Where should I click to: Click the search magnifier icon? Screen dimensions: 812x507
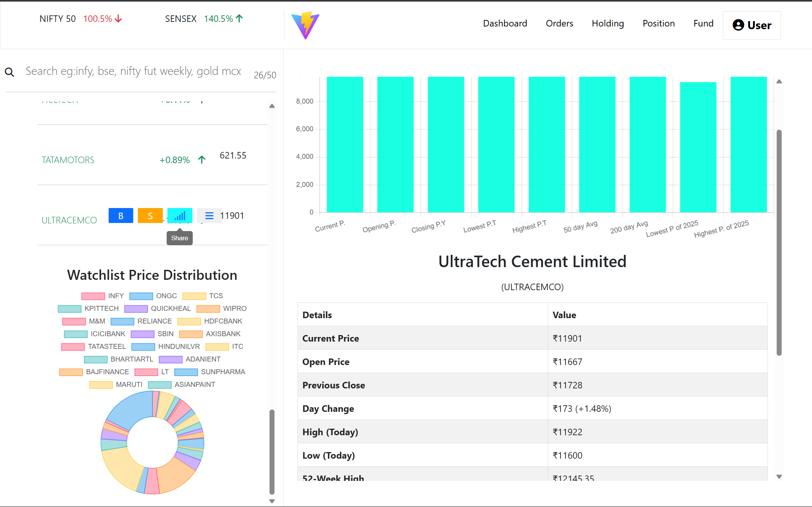10,72
